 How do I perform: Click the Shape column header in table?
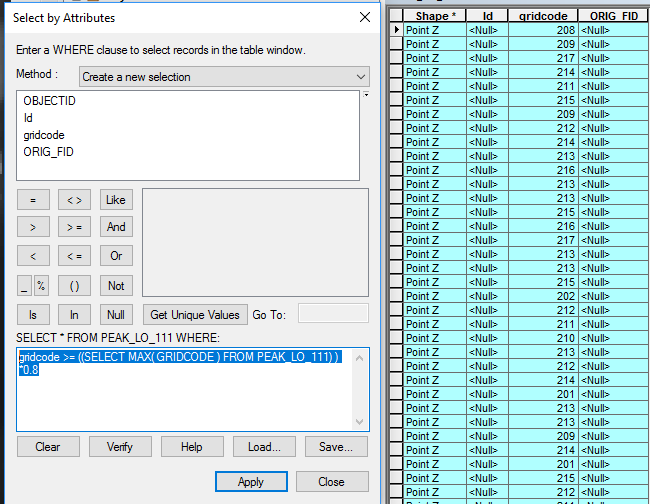435,16
